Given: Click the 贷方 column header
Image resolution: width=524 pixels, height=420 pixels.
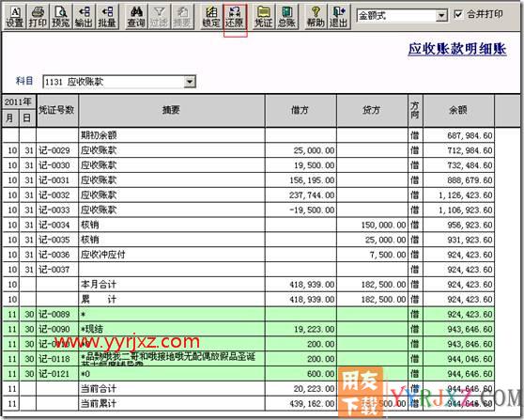Looking at the screenshot, I should click(x=372, y=110).
